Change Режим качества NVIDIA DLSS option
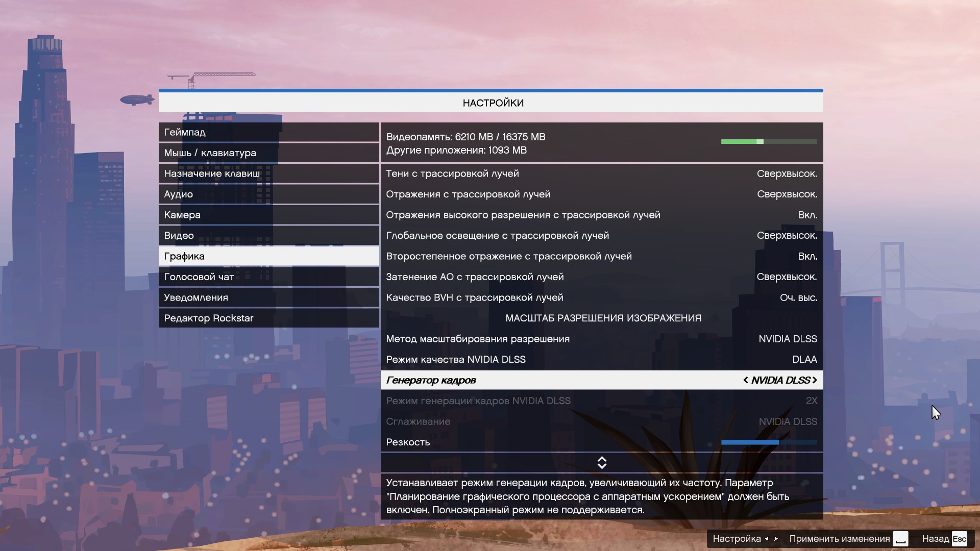 point(804,360)
